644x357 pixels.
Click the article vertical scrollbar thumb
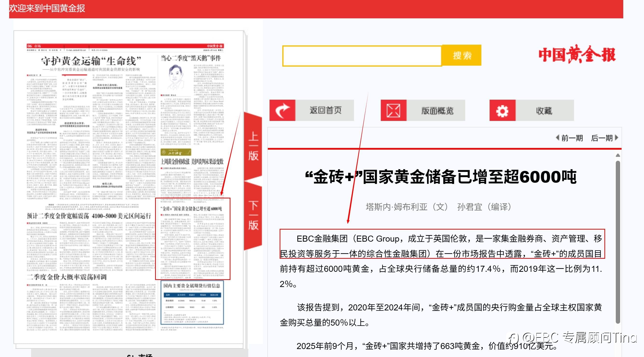point(617,240)
